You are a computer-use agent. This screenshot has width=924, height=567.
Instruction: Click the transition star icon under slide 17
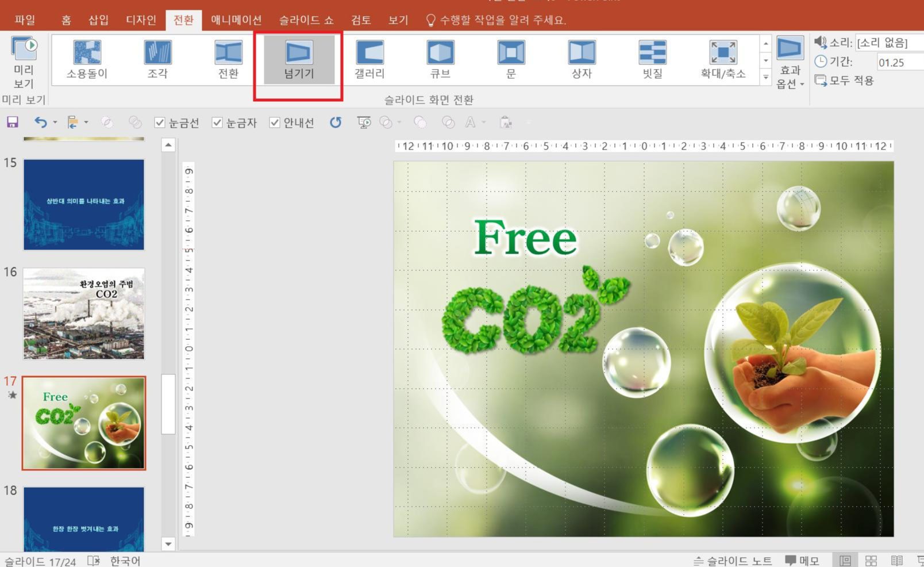coord(12,395)
